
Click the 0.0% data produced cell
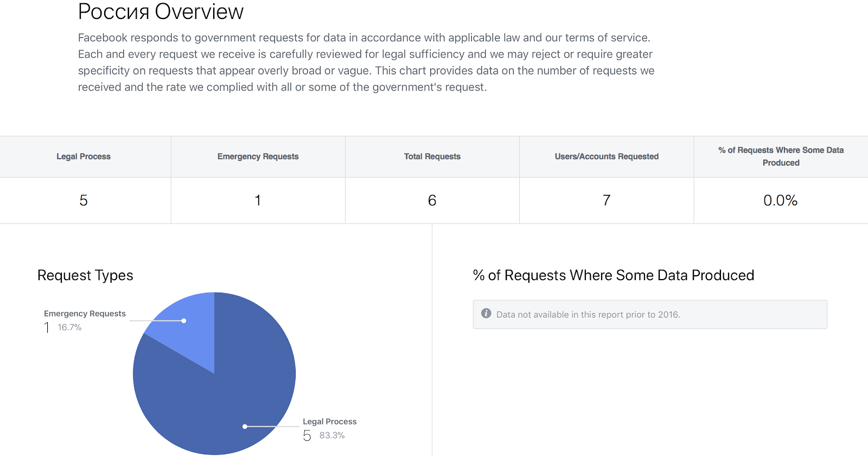pyautogui.click(x=780, y=200)
